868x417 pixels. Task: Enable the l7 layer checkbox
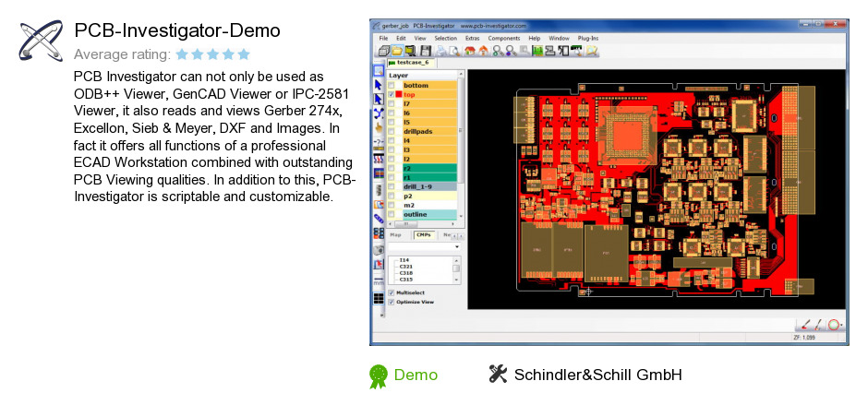[391, 104]
